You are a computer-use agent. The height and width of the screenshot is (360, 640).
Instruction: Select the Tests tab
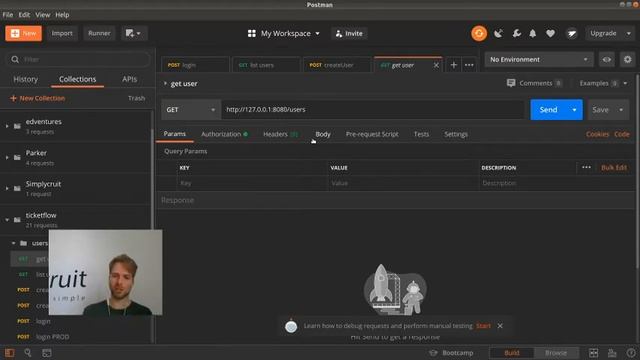(421, 134)
